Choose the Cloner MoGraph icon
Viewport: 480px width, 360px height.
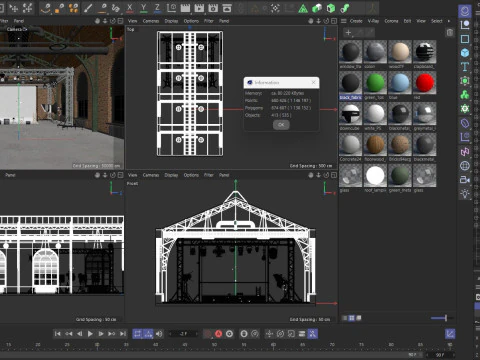click(x=465, y=95)
